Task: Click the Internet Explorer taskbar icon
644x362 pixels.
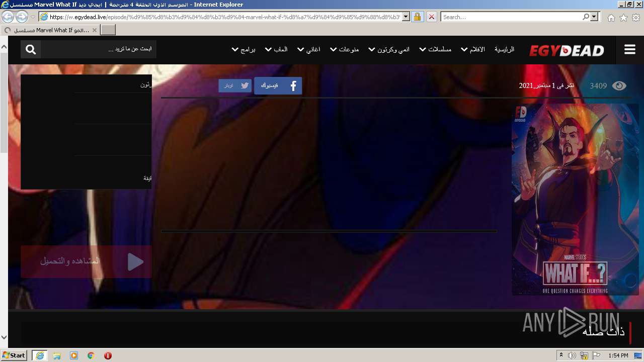Action: coord(40,355)
